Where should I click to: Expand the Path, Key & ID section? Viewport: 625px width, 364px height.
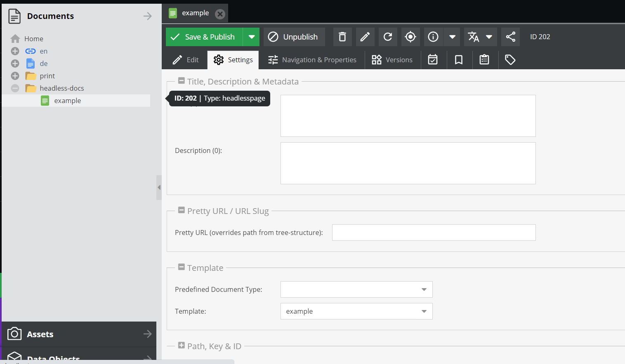(182, 345)
